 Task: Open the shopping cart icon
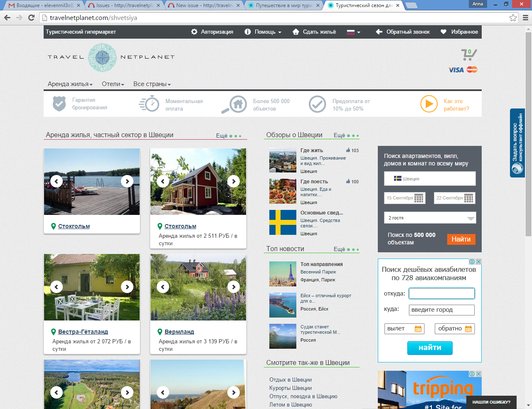(x=468, y=55)
